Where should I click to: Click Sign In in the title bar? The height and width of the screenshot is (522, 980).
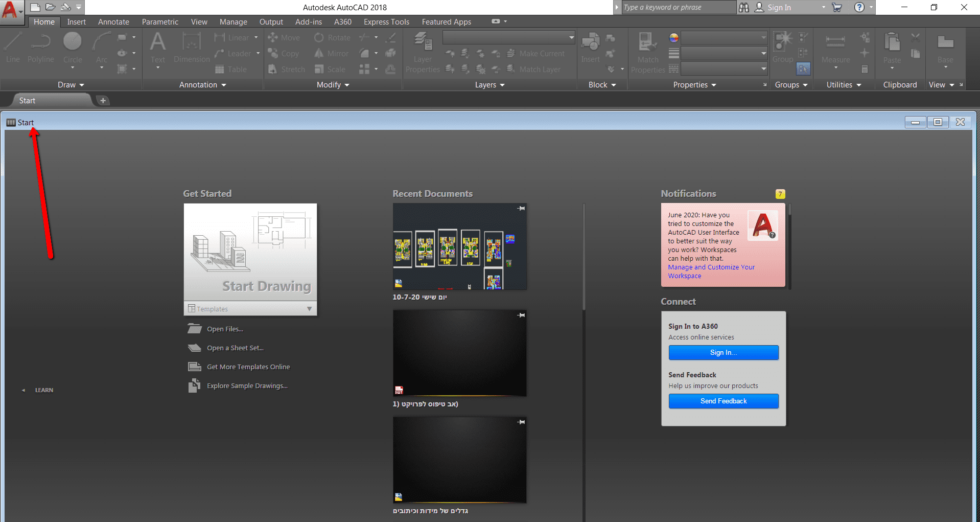[x=779, y=7]
